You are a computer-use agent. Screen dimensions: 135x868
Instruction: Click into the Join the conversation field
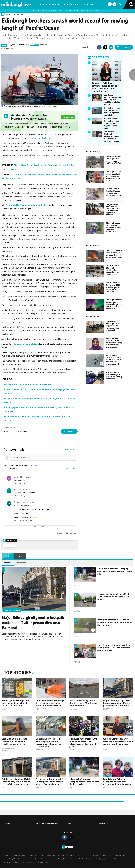pos(43,457)
